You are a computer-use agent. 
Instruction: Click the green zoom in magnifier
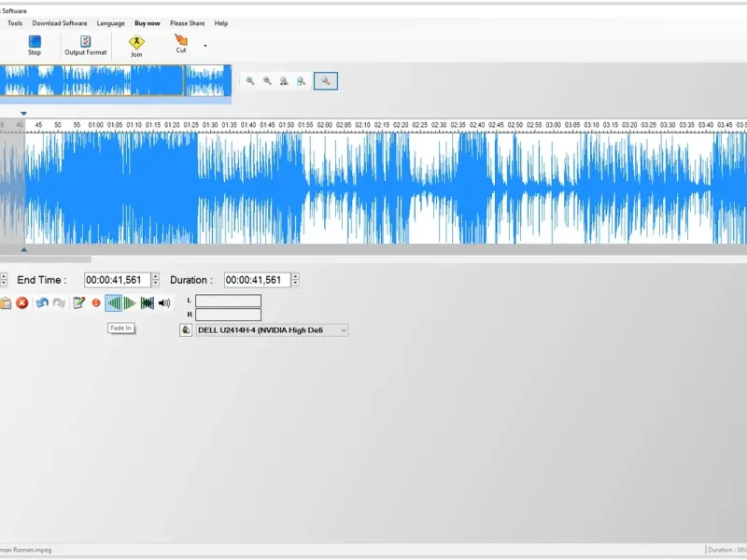click(x=250, y=81)
